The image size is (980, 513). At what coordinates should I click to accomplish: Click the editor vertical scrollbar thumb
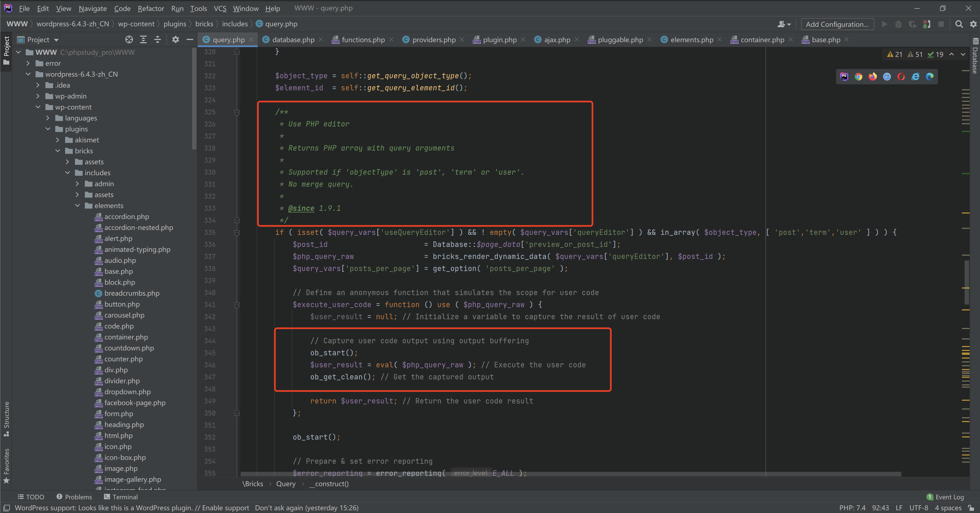tap(966, 283)
